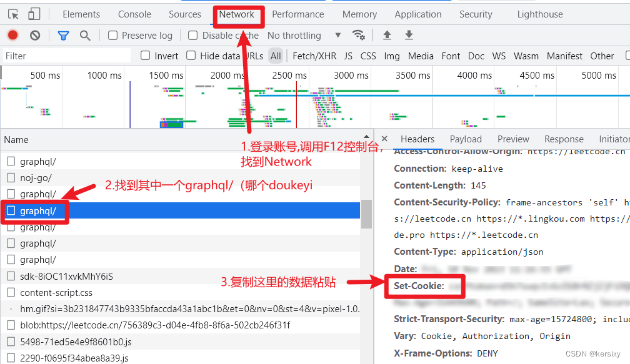The width and height of the screenshot is (630, 364).
Task: Check Hide data URLs
Action: 190,56
